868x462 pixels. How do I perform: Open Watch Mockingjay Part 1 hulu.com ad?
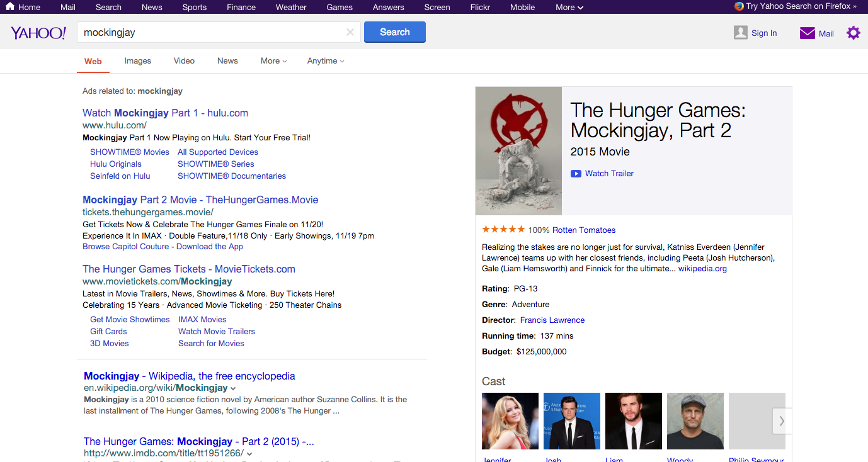165,113
